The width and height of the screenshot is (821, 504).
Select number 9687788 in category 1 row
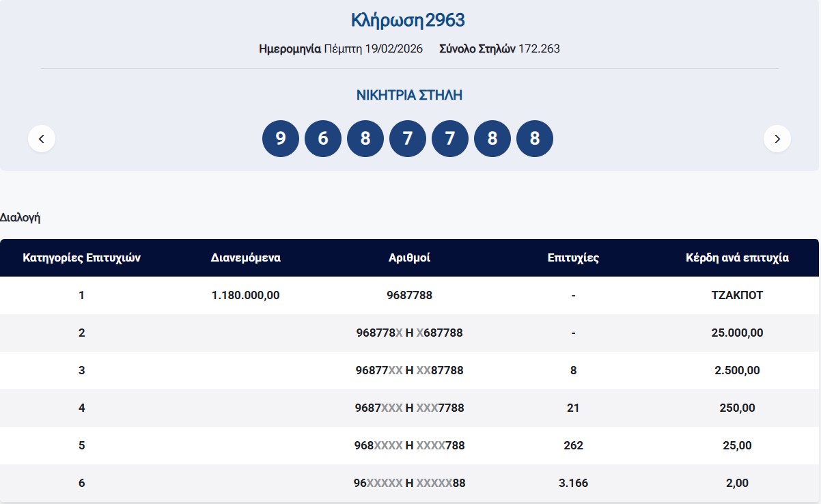coord(409,296)
